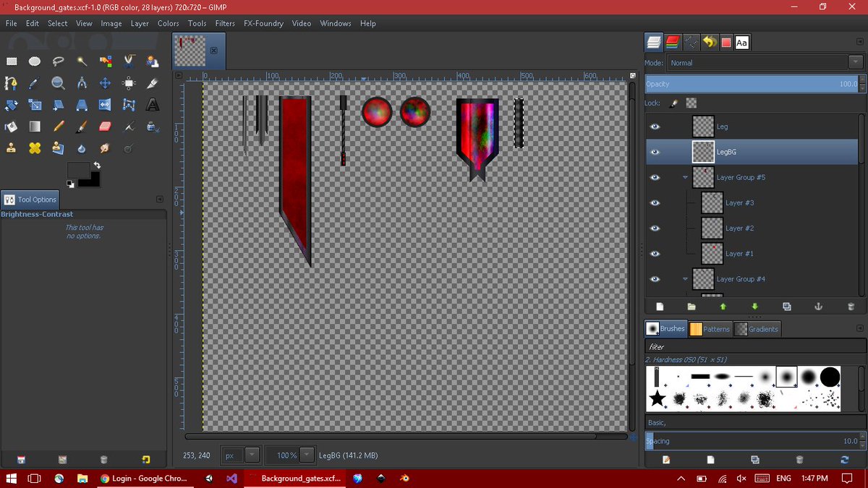868x488 pixels.
Task: Open the Tool Options tab menu arrow
Action: 160,200
